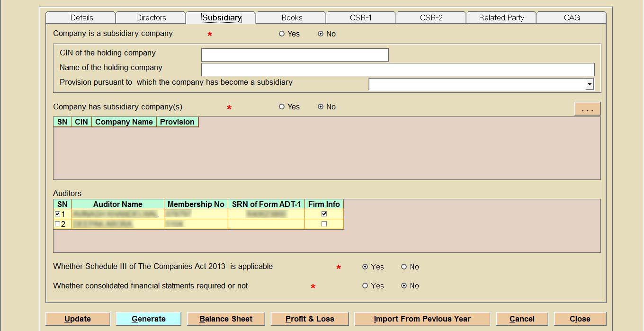Click Import From Previous Year

422,319
